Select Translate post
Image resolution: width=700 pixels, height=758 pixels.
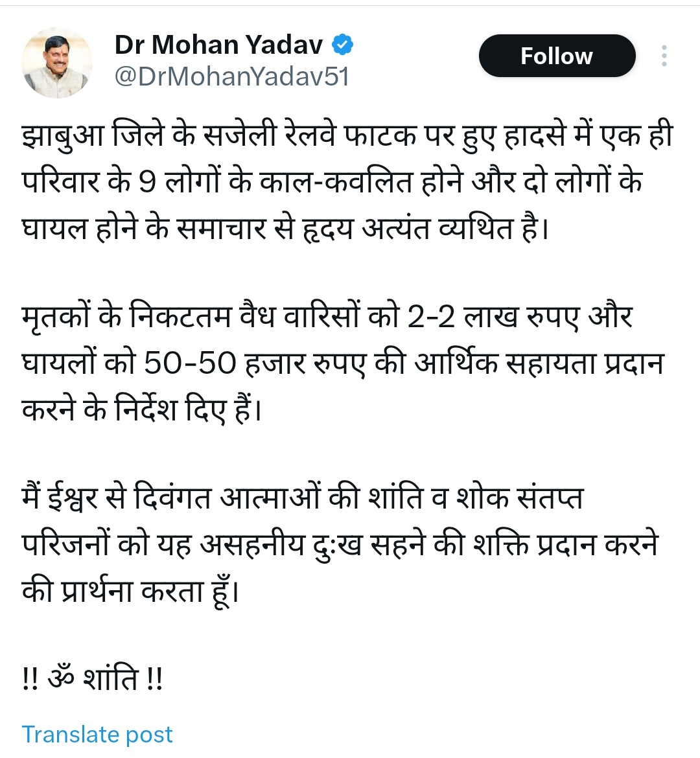coord(97,734)
